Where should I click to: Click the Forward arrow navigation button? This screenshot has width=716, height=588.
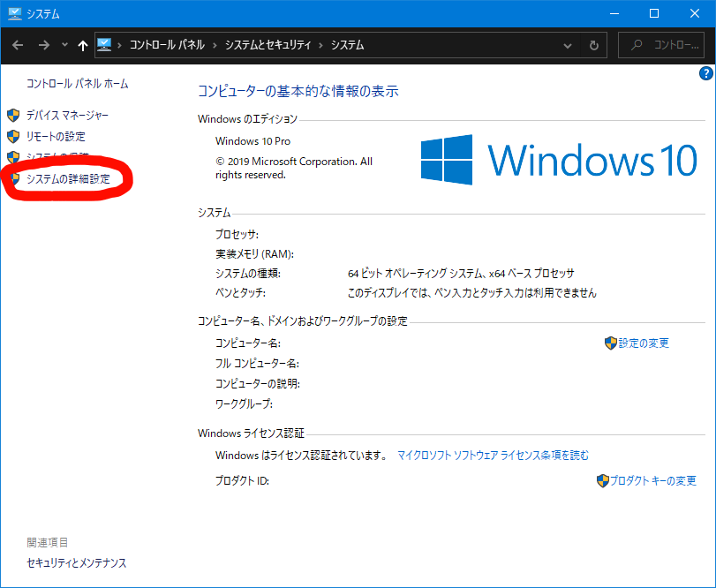pyautogui.click(x=44, y=45)
